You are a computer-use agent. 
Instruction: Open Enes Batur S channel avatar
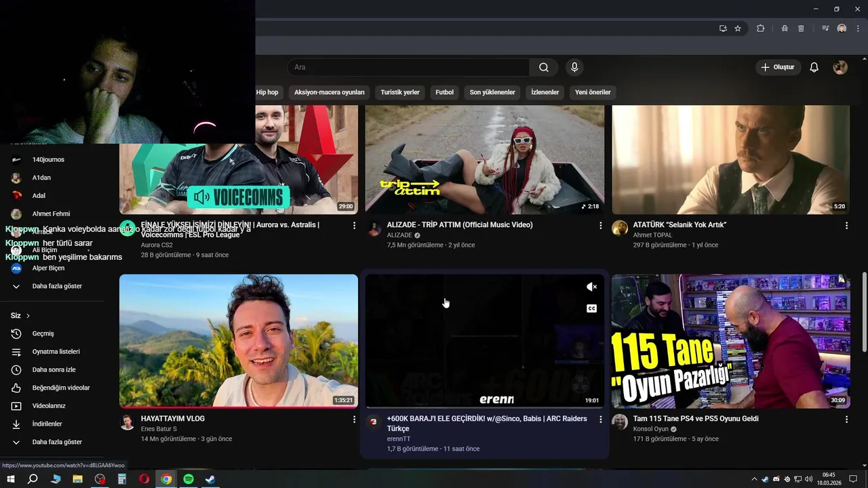(127, 422)
